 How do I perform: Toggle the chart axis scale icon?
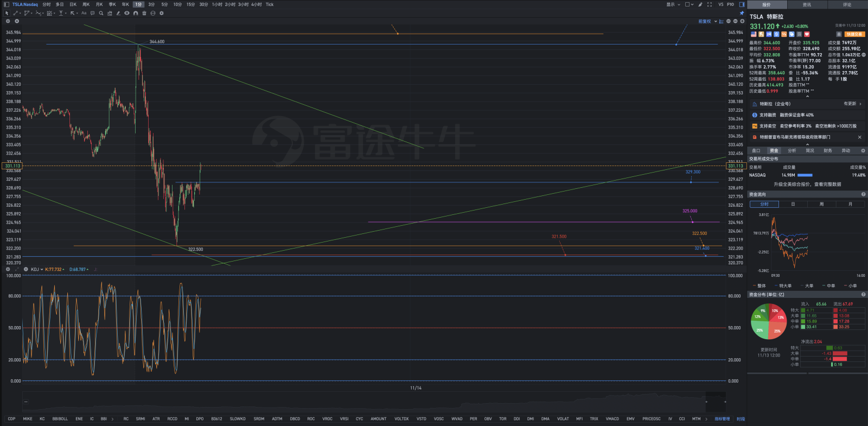point(721,21)
